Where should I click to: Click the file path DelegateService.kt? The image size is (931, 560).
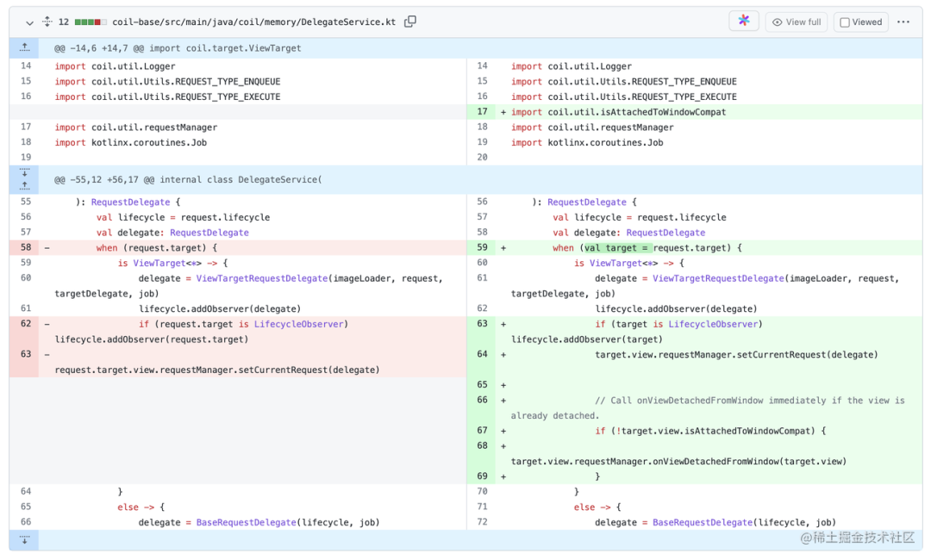point(253,22)
